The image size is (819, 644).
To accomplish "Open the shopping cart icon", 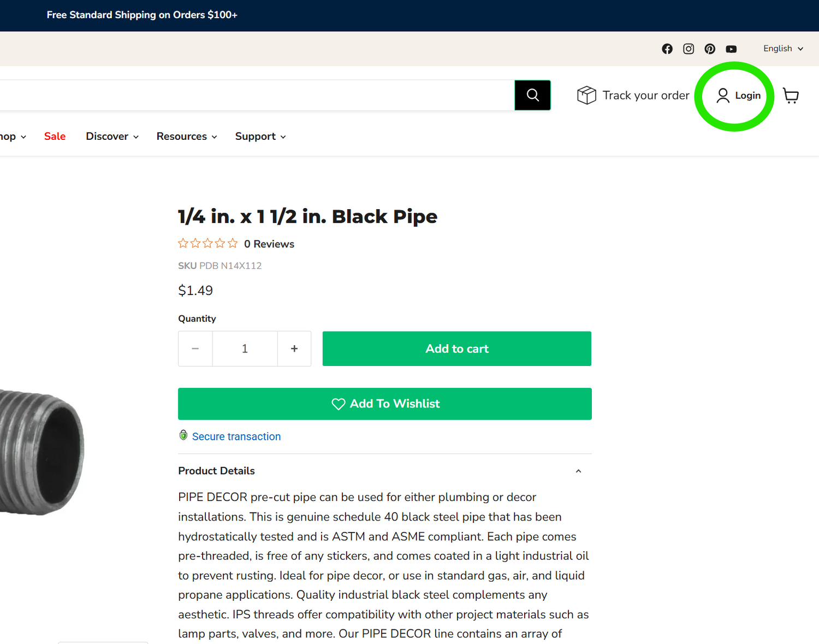I will 791,95.
